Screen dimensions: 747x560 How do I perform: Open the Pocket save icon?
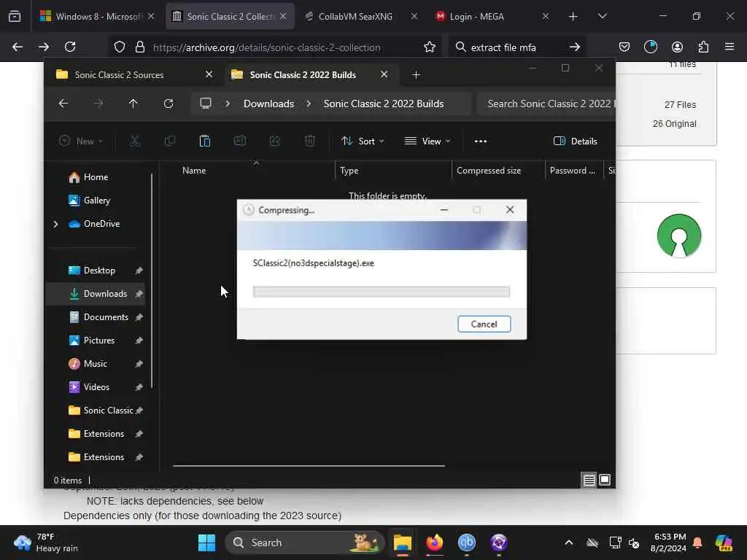tap(624, 47)
